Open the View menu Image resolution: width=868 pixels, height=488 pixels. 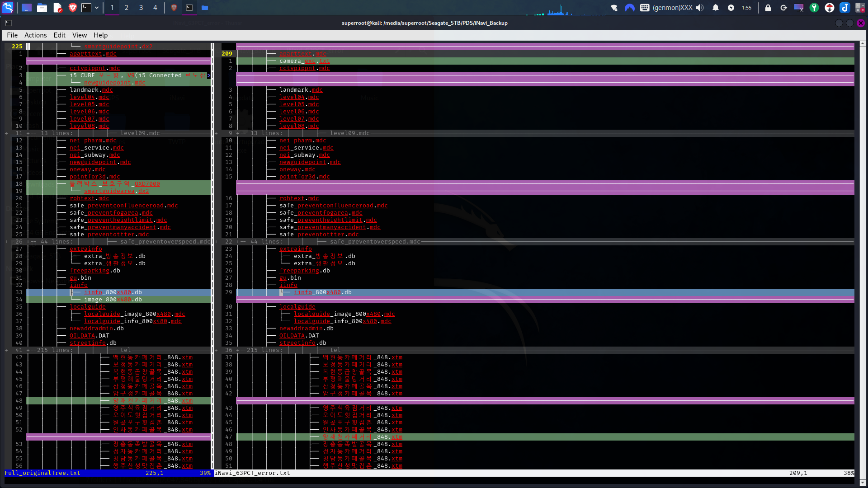[x=79, y=35]
